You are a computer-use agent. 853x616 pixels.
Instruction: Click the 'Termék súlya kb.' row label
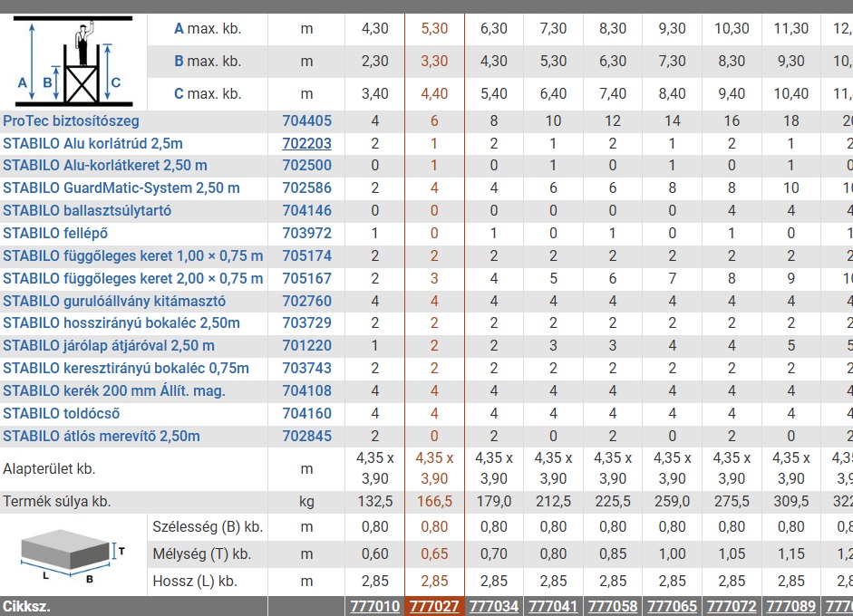pyautogui.click(x=56, y=501)
